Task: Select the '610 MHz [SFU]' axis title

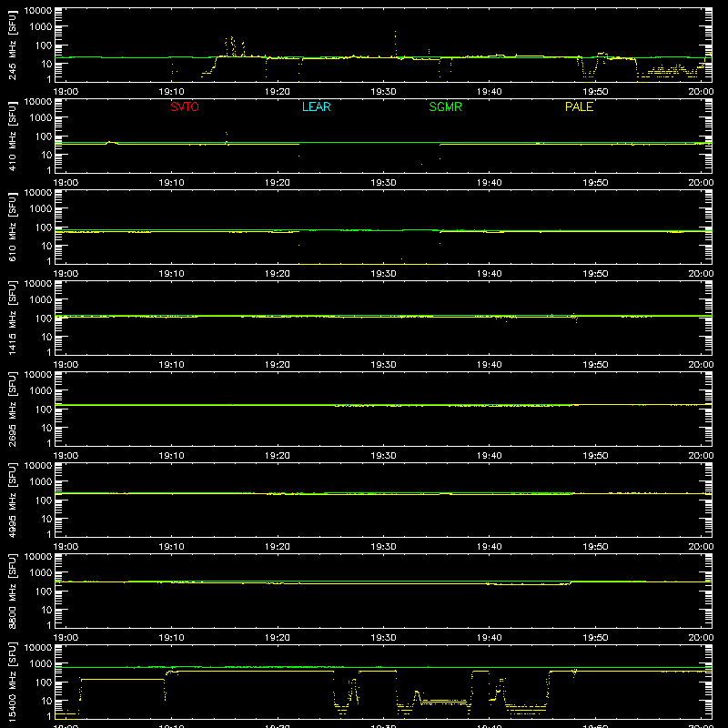Action: coord(12,227)
